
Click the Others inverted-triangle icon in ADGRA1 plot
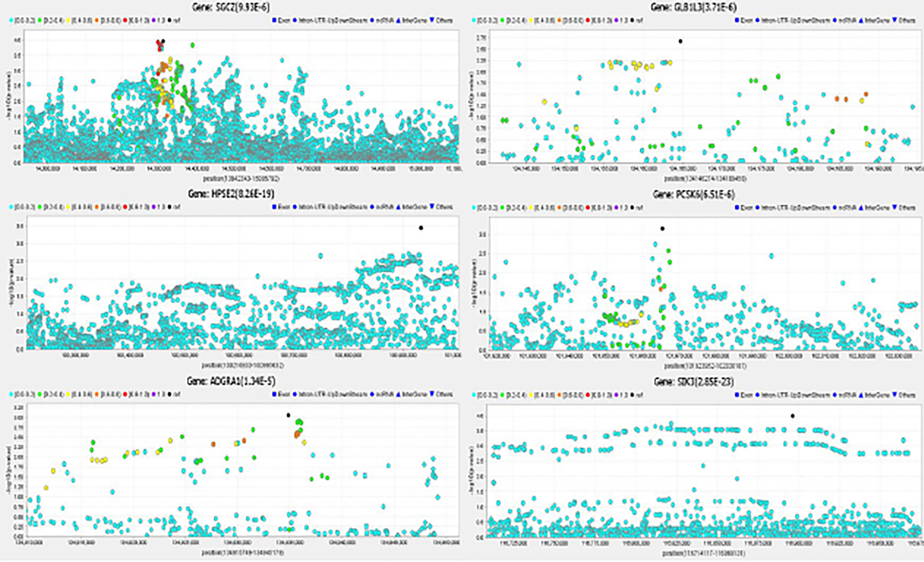(432, 394)
